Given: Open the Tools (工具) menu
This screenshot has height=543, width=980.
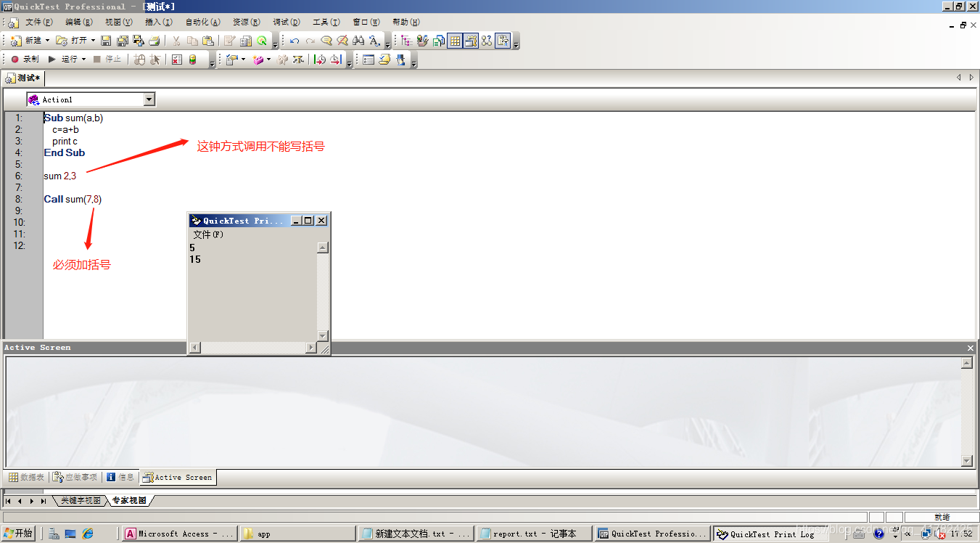Looking at the screenshot, I should click(x=326, y=23).
